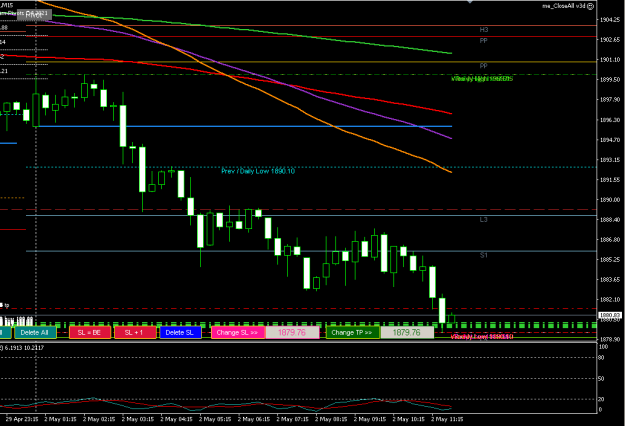Image resolution: width=625 pixels, height=426 pixels.
Task: Click time label 2 May 06:15
Action: 254,419
